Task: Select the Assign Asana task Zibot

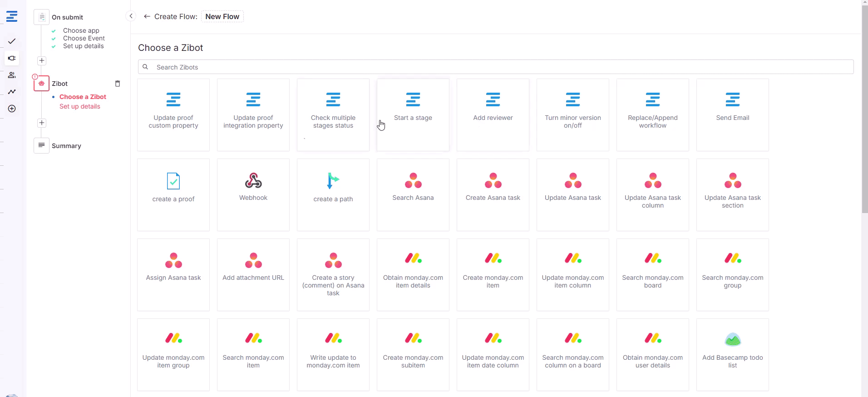Action: [173, 275]
